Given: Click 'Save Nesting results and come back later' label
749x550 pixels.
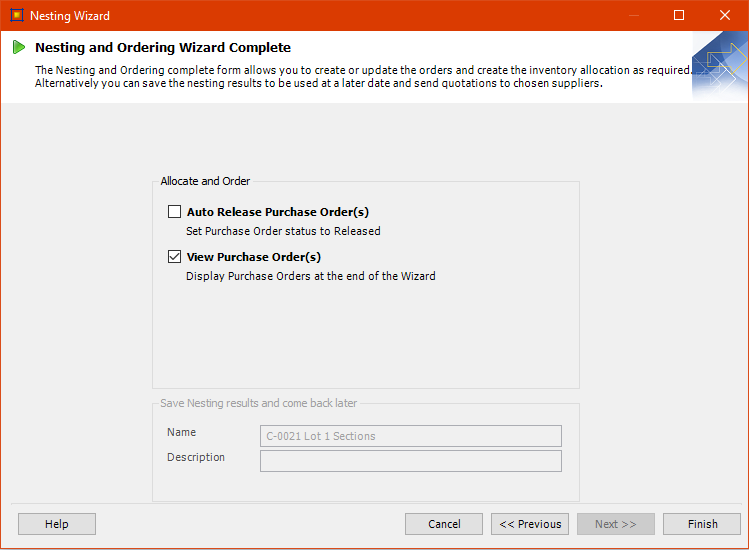Looking at the screenshot, I should click(x=258, y=403).
